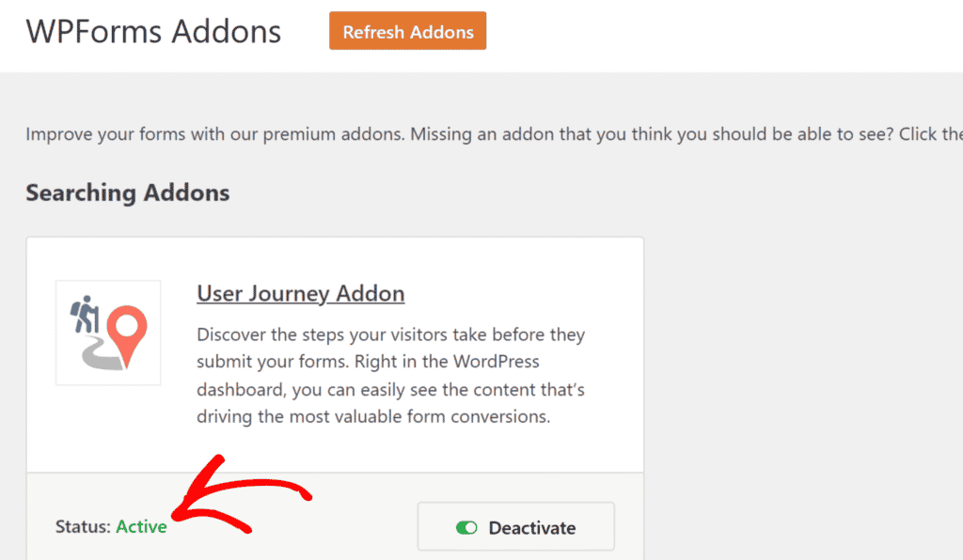The image size is (963, 560).
Task: Click the green toggle inside the Deactivate button
Action: tap(467, 527)
